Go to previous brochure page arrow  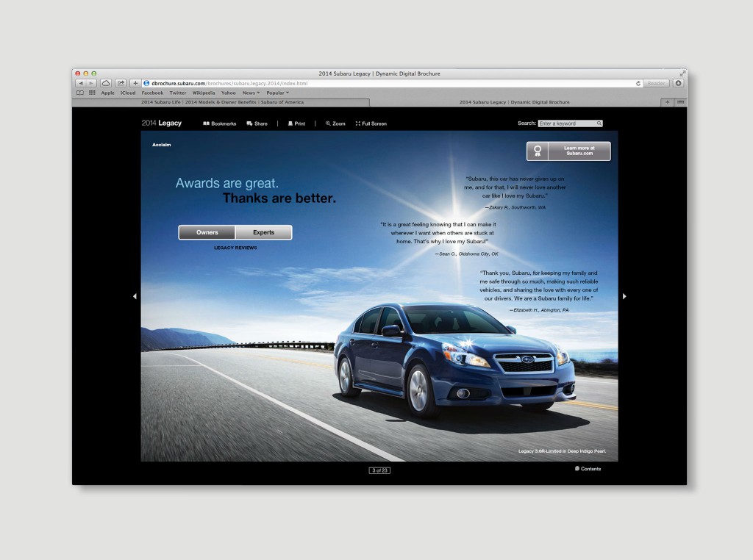(x=135, y=297)
